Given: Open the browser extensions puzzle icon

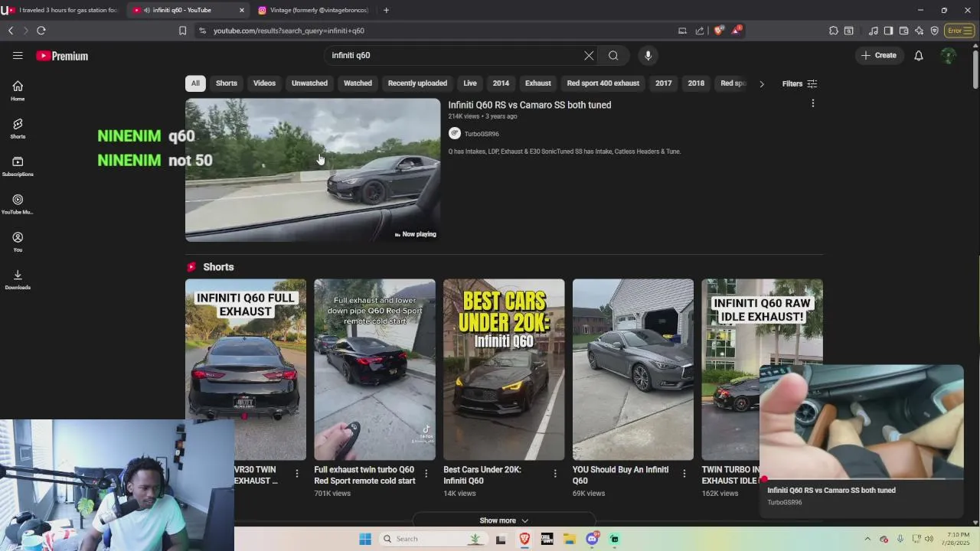Looking at the screenshot, I should (834, 31).
